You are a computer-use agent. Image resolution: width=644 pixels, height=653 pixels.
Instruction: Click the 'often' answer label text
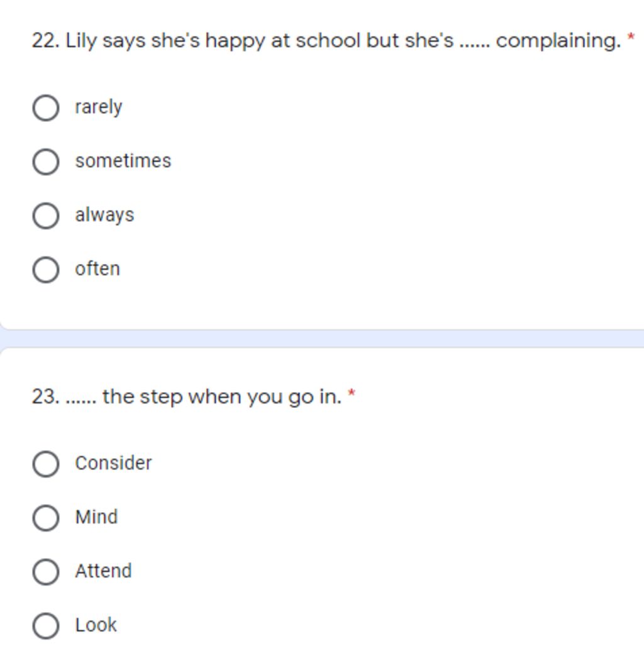pos(97,269)
